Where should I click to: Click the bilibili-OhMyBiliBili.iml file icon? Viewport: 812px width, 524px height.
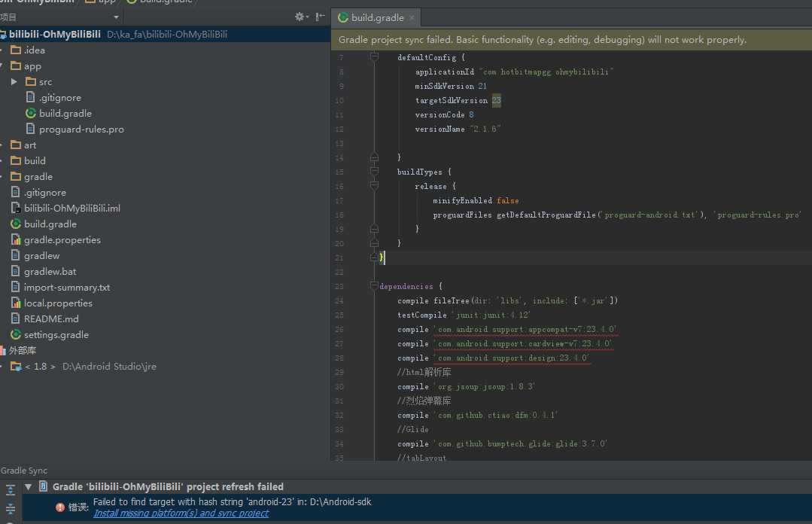pos(16,209)
